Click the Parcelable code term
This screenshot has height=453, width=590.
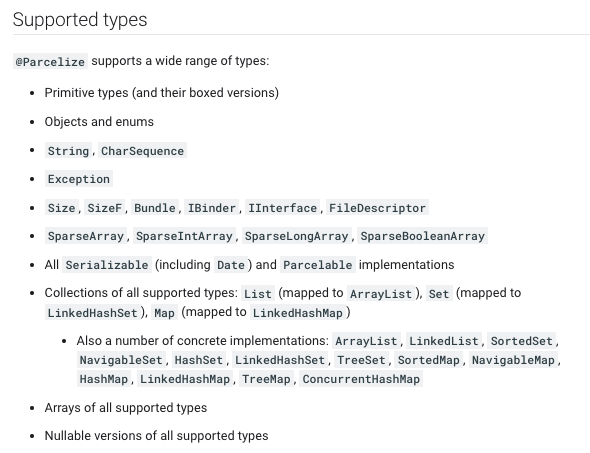[318, 265]
